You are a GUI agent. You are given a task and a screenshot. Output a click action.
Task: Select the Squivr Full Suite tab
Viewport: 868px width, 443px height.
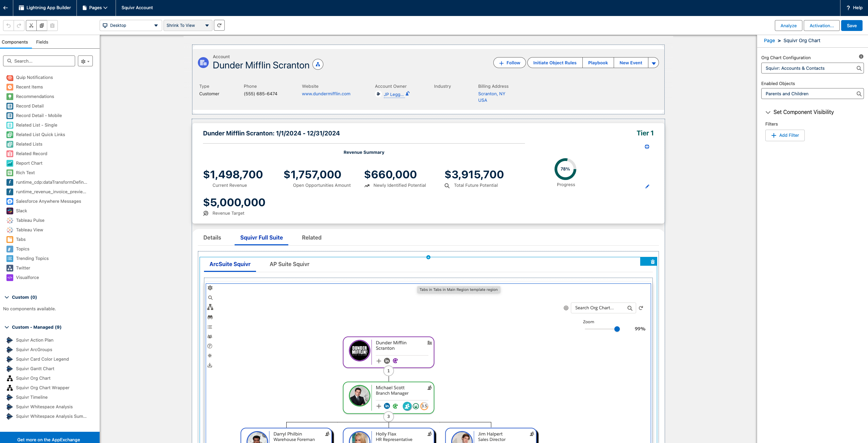click(261, 238)
